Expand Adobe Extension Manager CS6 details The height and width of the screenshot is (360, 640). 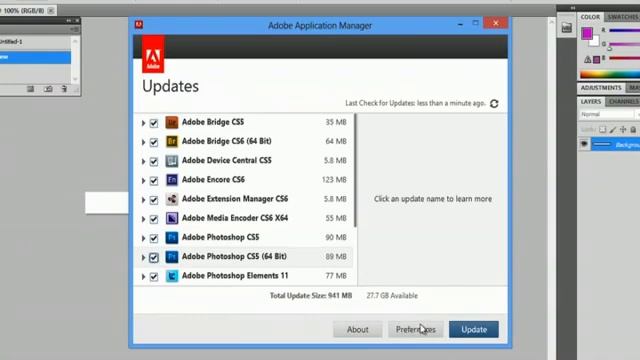pyautogui.click(x=143, y=200)
